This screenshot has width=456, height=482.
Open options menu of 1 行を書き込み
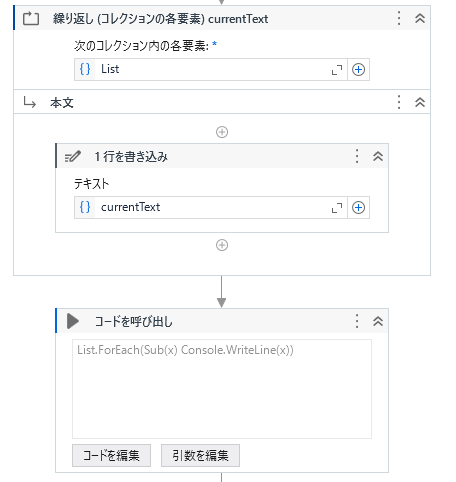[x=357, y=156]
